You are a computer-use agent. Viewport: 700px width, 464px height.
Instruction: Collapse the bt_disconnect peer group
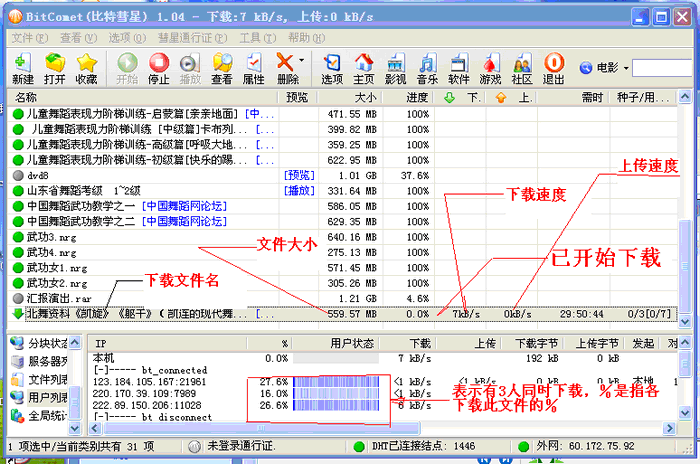(98, 417)
